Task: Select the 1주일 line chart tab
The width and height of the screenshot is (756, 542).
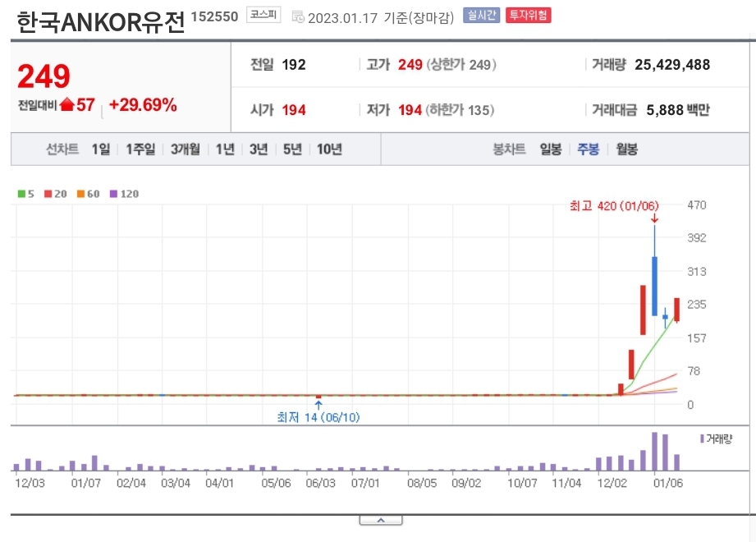Action: [140, 149]
